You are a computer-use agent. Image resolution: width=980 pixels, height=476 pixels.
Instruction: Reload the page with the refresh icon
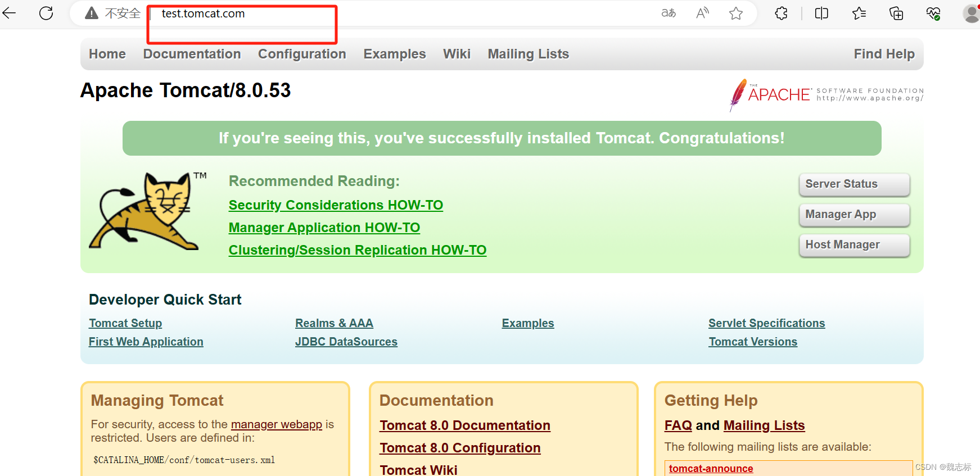pyautogui.click(x=46, y=13)
